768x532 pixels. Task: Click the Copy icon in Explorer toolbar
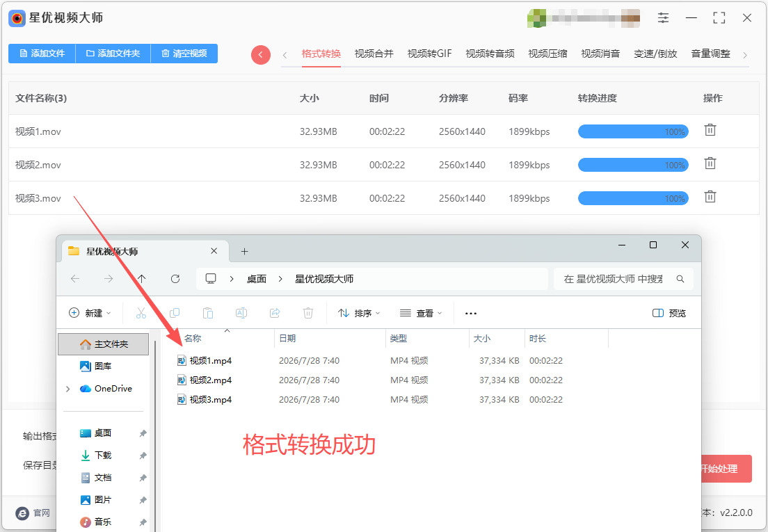(x=175, y=313)
